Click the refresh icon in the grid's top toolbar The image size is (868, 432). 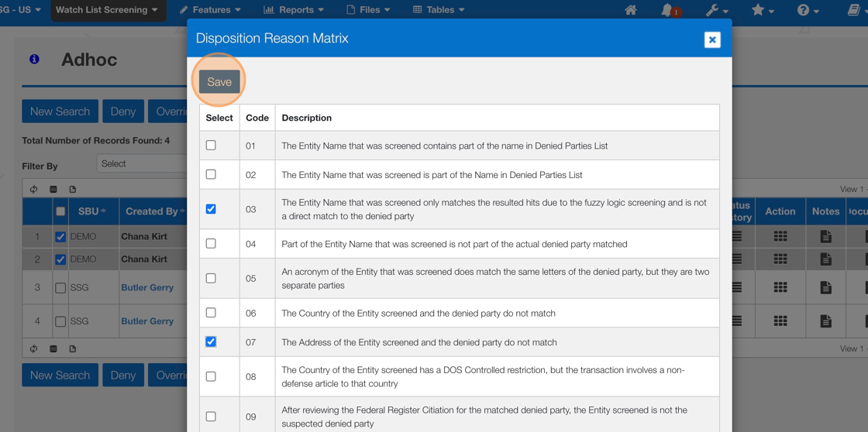click(34, 189)
